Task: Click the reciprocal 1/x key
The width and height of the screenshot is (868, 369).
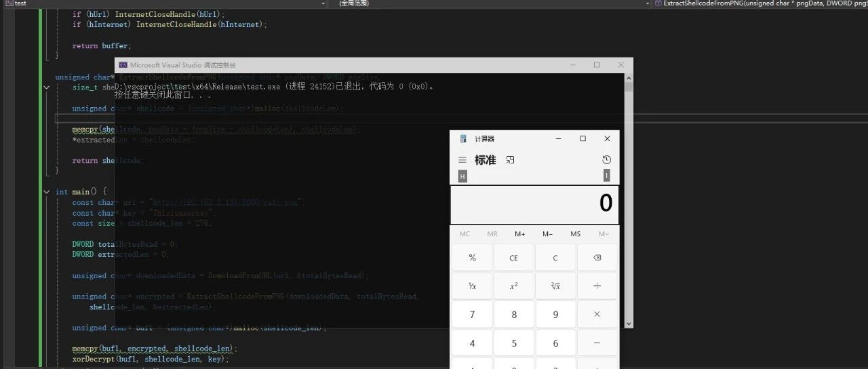Action: (x=473, y=286)
